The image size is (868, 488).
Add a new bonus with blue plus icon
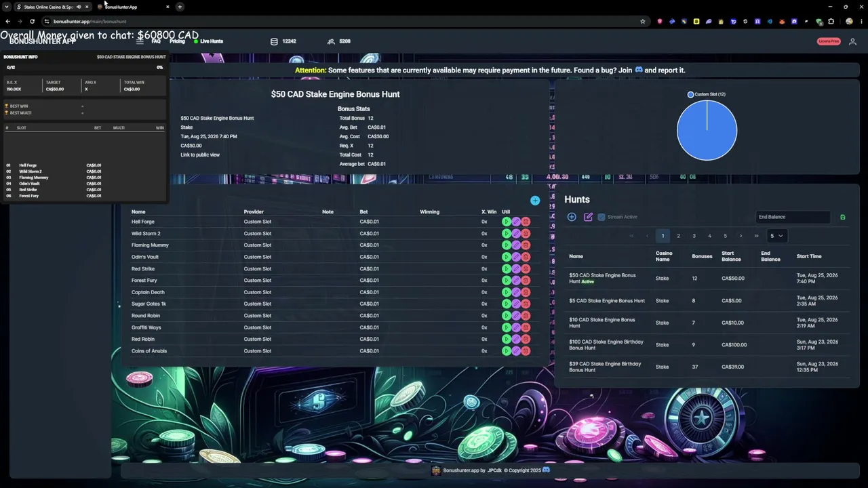pos(535,201)
